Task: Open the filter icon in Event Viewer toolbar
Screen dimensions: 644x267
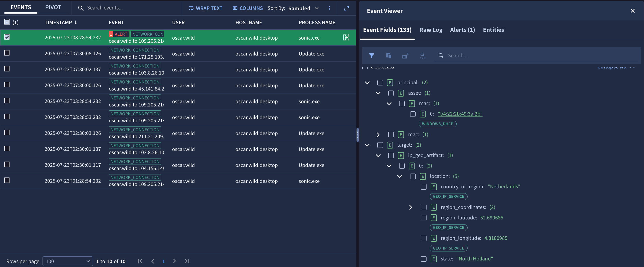Action: (x=372, y=55)
